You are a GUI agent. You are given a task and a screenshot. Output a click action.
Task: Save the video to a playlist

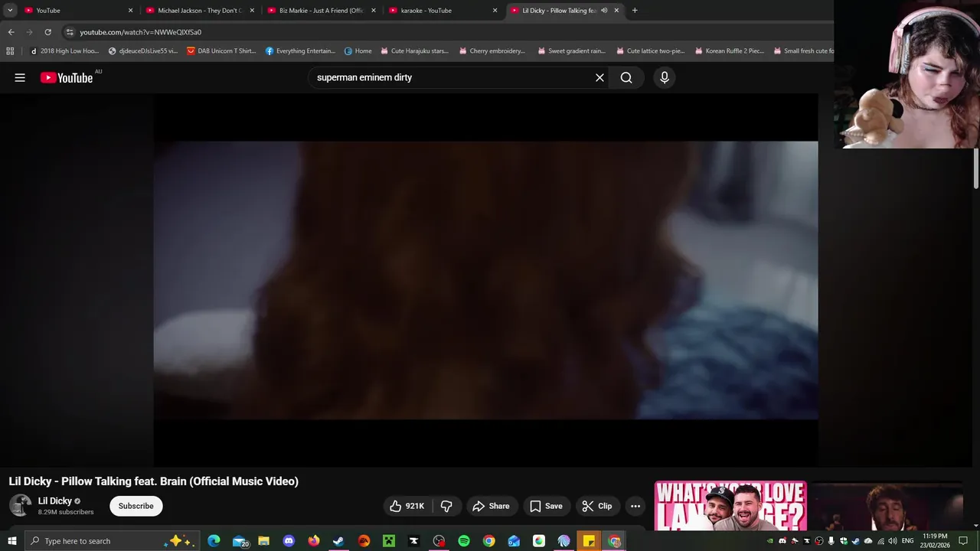click(546, 506)
